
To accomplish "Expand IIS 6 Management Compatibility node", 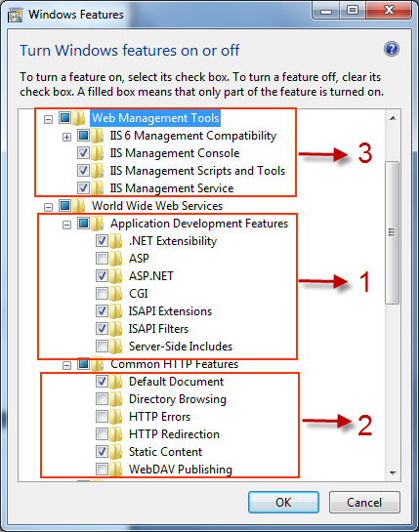I will click(66, 137).
